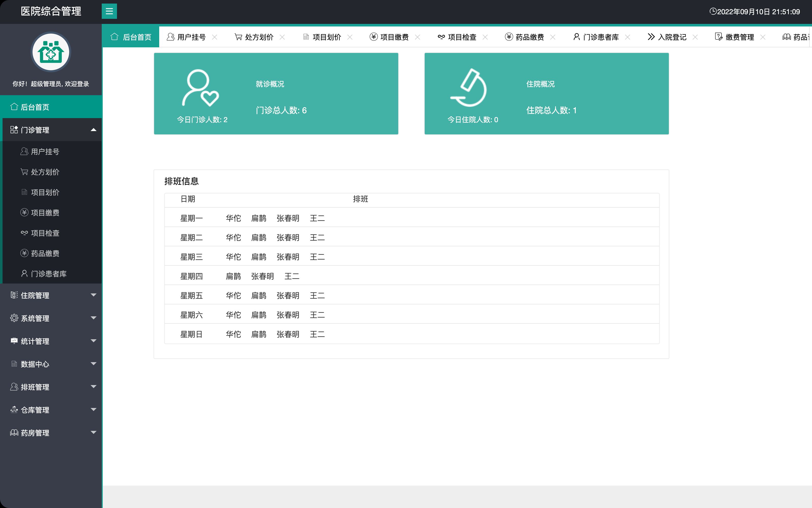
Task: Click the yen icon next to sidebar 药品缴费
Action: click(x=24, y=253)
